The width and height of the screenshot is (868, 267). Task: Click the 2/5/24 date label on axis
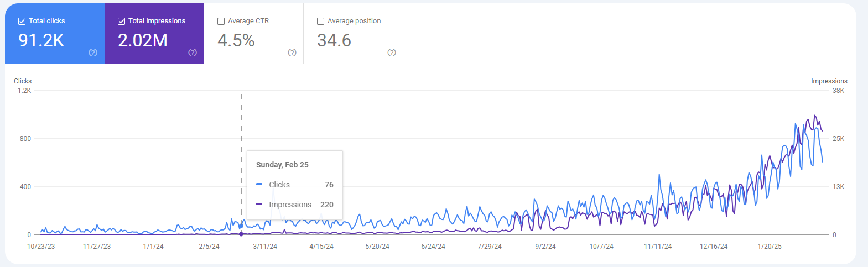click(209, 247)
